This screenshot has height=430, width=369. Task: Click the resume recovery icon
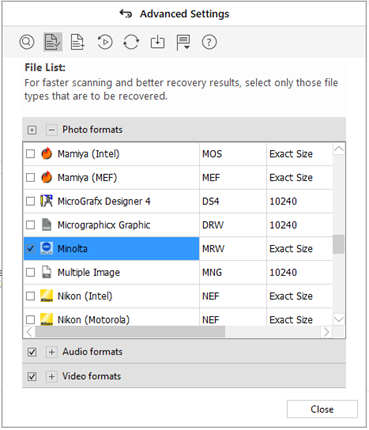coord(105,42)
